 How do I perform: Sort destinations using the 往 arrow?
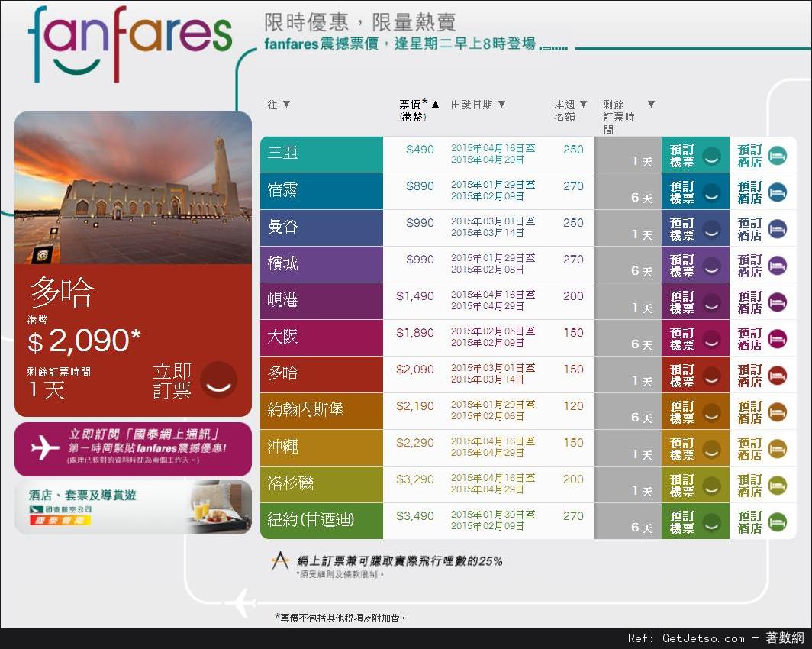286,104
